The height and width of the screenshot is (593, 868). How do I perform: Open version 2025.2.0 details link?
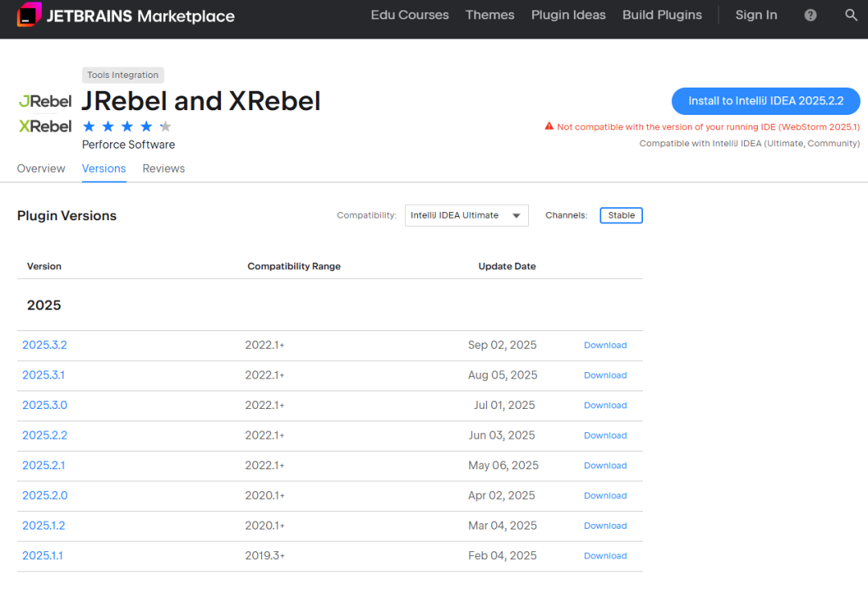click(x=45, y=496)
